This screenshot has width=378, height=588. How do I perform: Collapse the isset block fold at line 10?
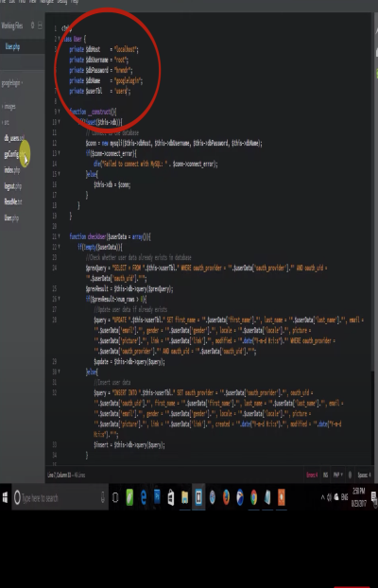coord(60,122)
